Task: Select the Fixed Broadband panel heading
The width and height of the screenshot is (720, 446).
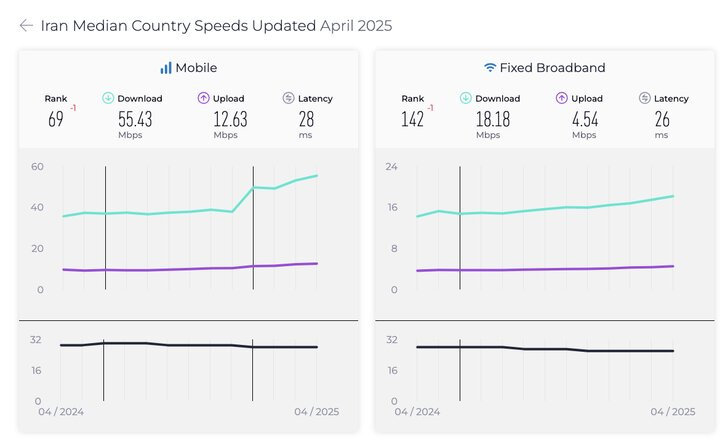Action: tap(545, 68)
